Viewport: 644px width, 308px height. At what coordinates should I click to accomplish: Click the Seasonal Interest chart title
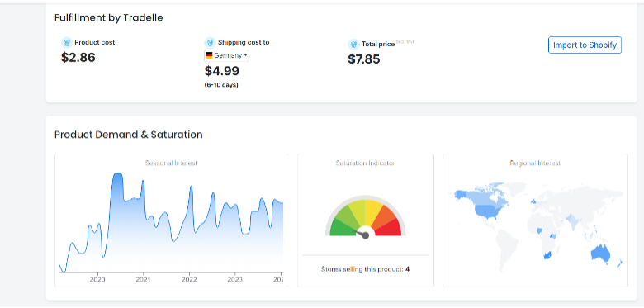pos(171,163)
